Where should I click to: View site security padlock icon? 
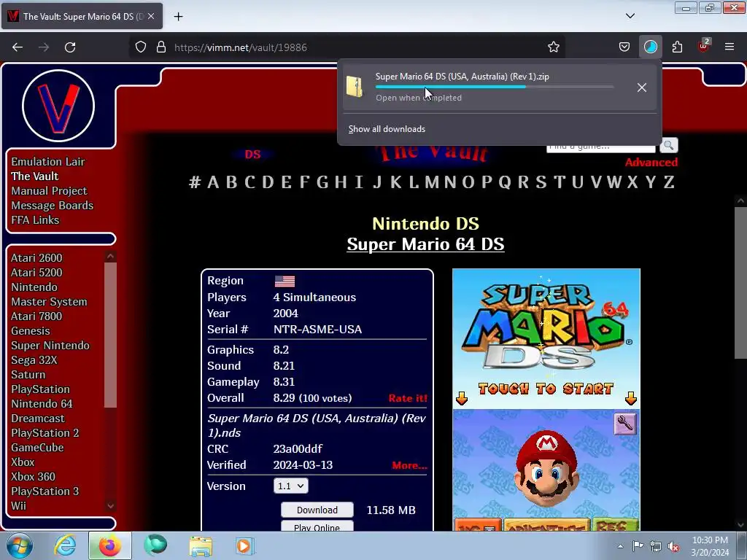(x=161, y=47)
